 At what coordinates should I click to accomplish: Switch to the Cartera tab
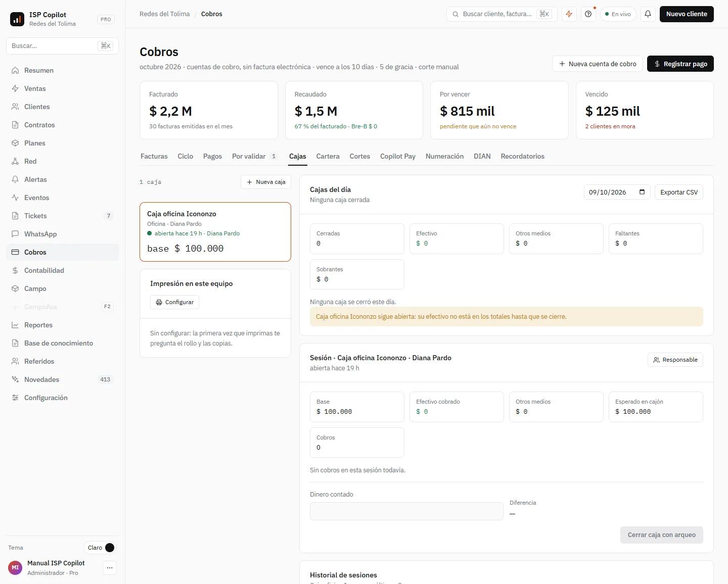328,157
